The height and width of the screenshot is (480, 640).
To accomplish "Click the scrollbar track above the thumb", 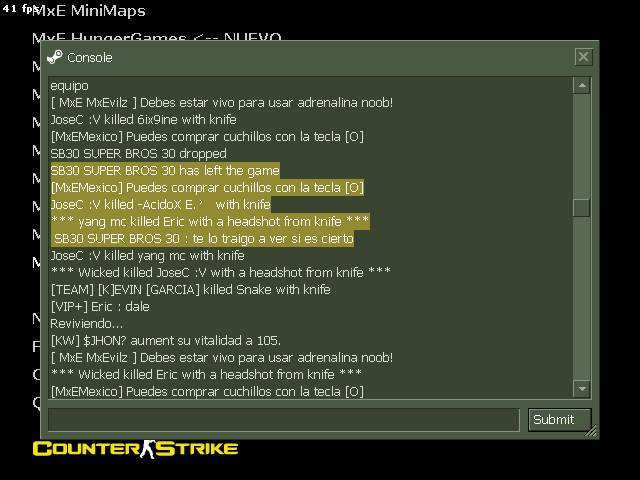I will click(x=582, y=146).
